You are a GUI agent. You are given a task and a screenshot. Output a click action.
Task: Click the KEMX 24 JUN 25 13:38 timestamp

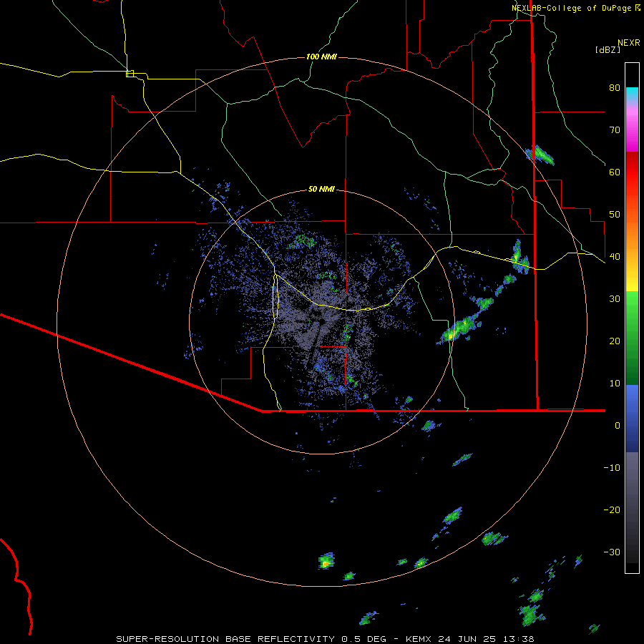pyautogui.click(x=470, y=639)
